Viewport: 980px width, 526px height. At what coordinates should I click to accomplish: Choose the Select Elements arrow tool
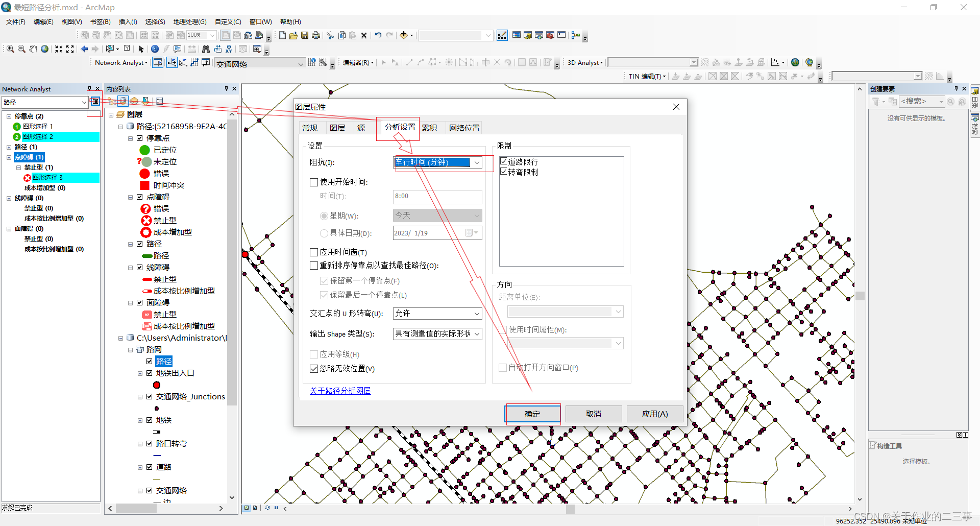pyautogui.click(x=141, y=49)
